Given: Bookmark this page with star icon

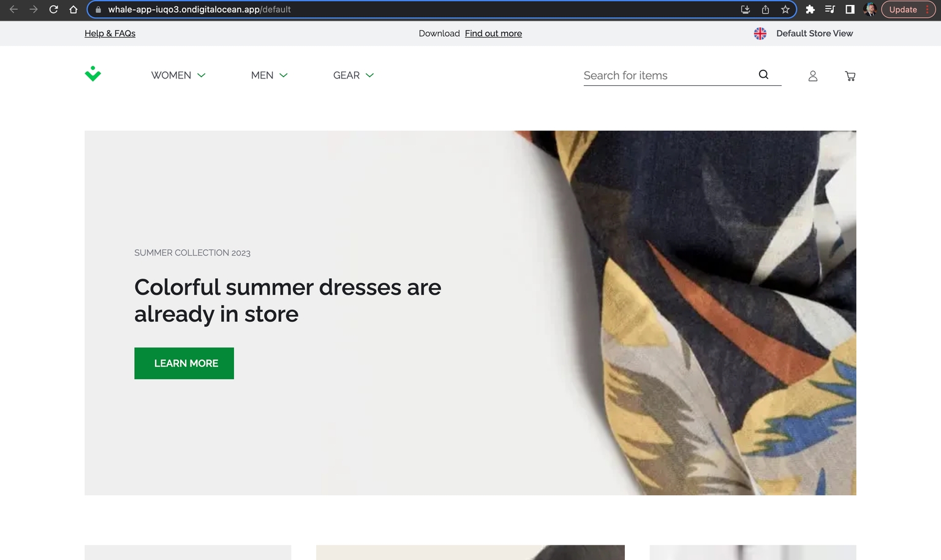Looking at the screenshot, I should point(785,9).
